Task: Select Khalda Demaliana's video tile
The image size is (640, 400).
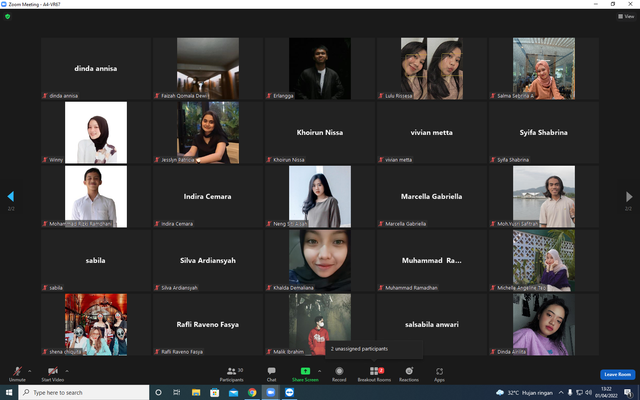Action: click(x=320, y=260)
